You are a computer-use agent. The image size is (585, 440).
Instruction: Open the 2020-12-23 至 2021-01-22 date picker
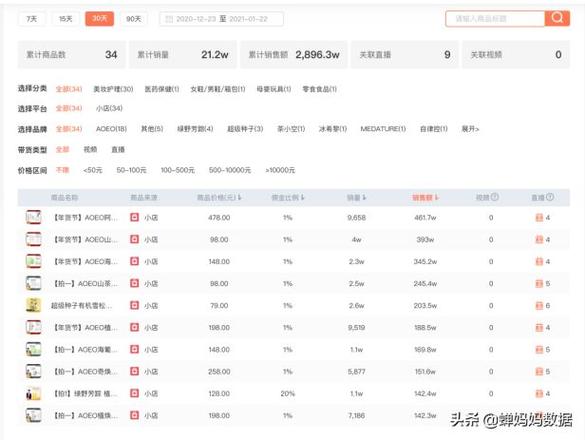pyautogui.click(x=221, y=19)
